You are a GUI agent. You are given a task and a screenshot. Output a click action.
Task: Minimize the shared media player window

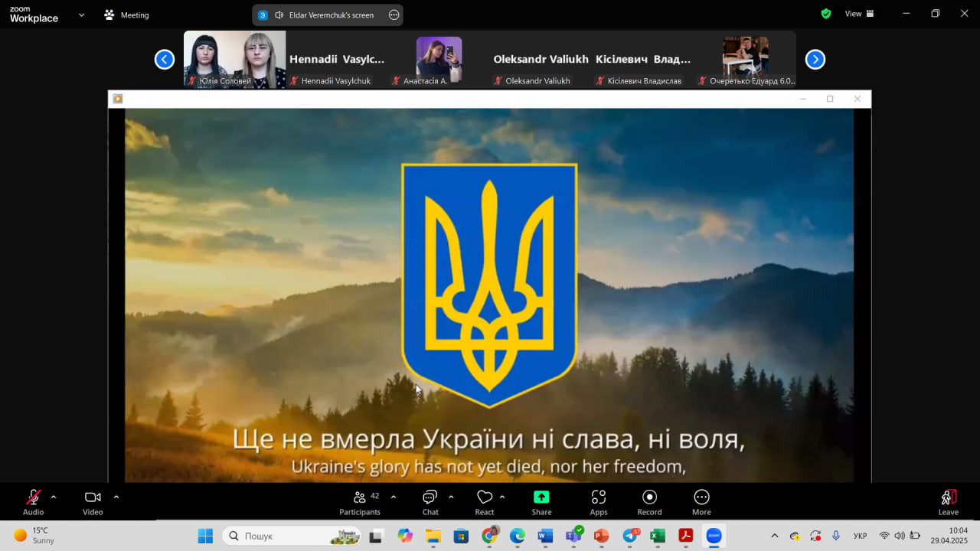coord(803,99)
